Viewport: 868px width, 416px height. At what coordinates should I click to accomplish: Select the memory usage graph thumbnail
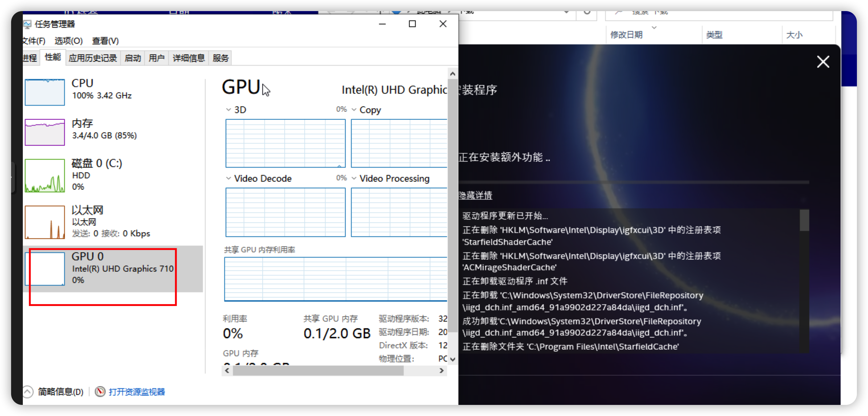coord(44,132)
